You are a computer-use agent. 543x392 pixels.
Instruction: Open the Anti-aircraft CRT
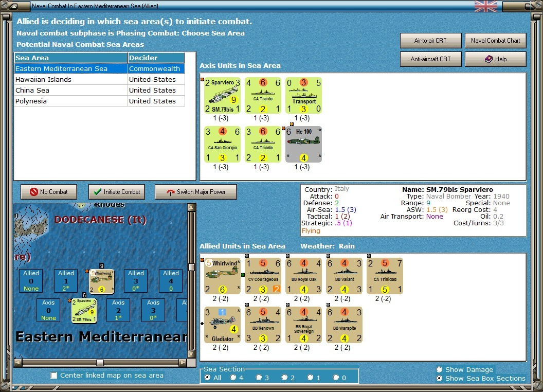430,59
